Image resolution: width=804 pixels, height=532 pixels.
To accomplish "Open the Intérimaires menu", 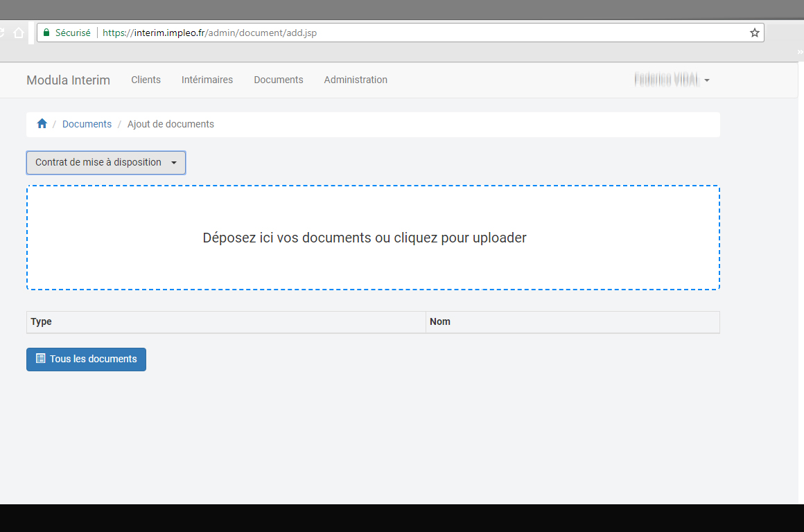I will click(x=207, y=80).
